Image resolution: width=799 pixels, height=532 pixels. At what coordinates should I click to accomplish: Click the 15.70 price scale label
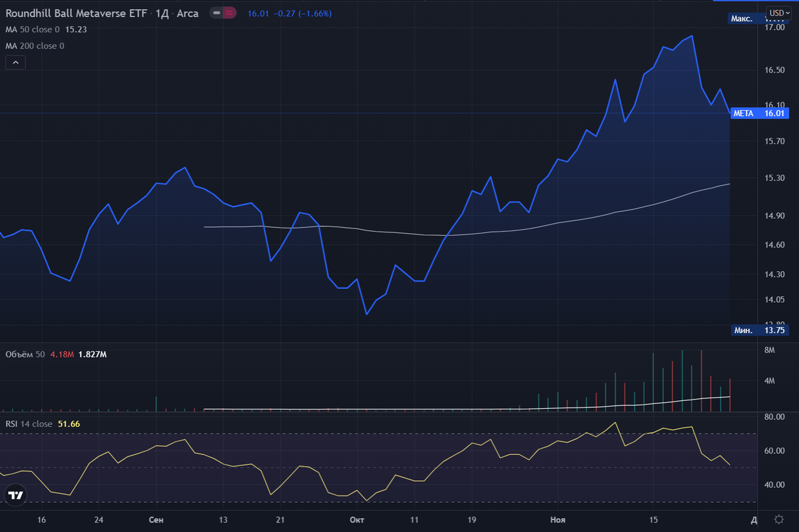coord(774,141)
